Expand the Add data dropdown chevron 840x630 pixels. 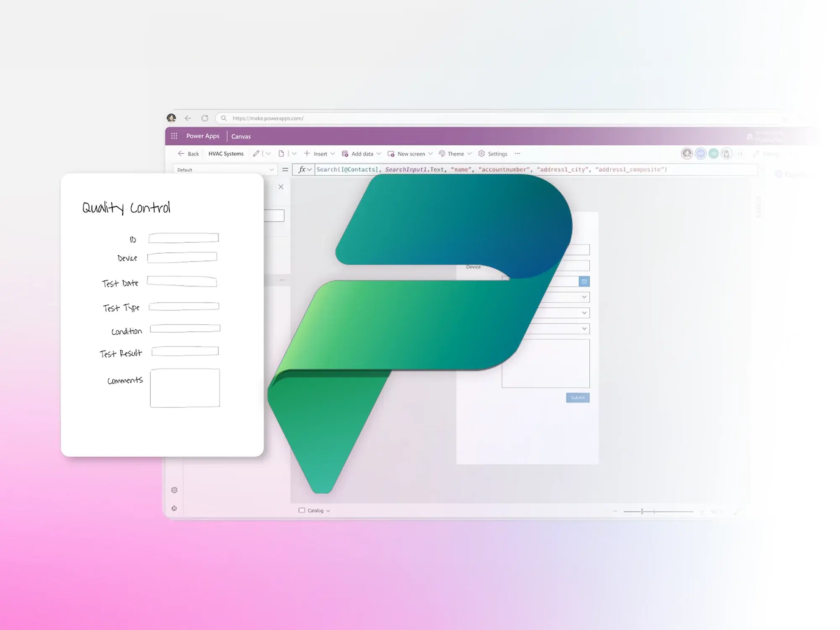[x=378, y=154]
